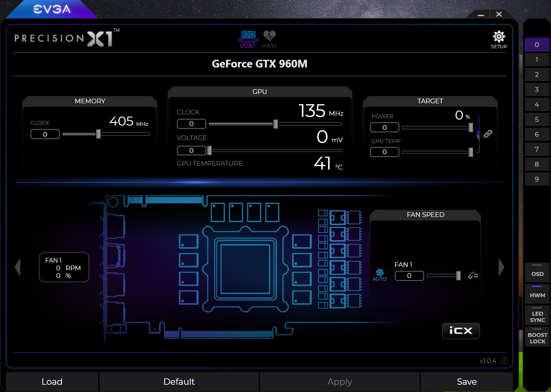Toggle LED SYNC
The image size is (551, 392).
click(x=537, y=315)
